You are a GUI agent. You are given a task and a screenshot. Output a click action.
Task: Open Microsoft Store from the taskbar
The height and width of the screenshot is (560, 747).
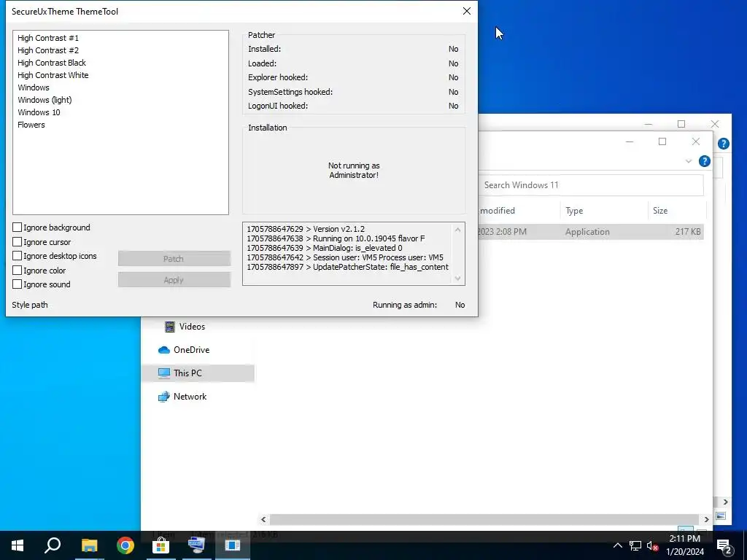[x=161, y=545]
